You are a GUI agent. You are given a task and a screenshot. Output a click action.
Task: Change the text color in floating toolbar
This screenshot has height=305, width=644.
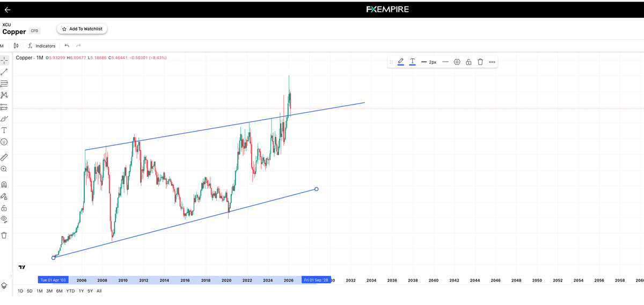click(x=412, y=62)
